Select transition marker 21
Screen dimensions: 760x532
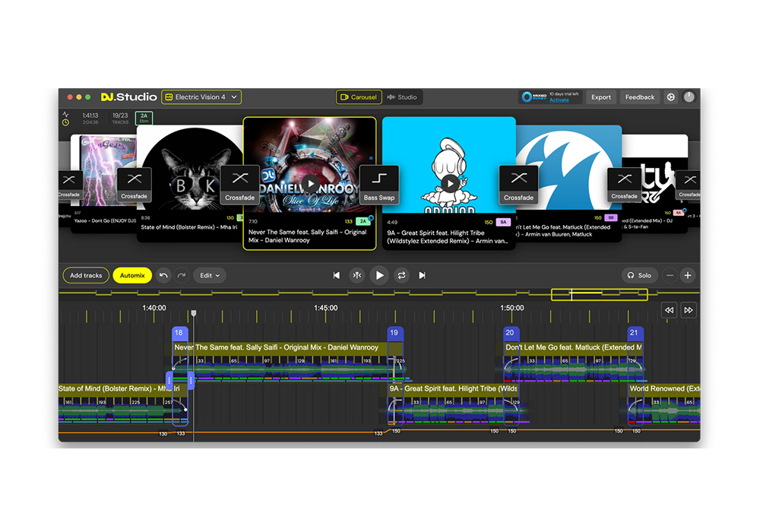pos(634,333)
